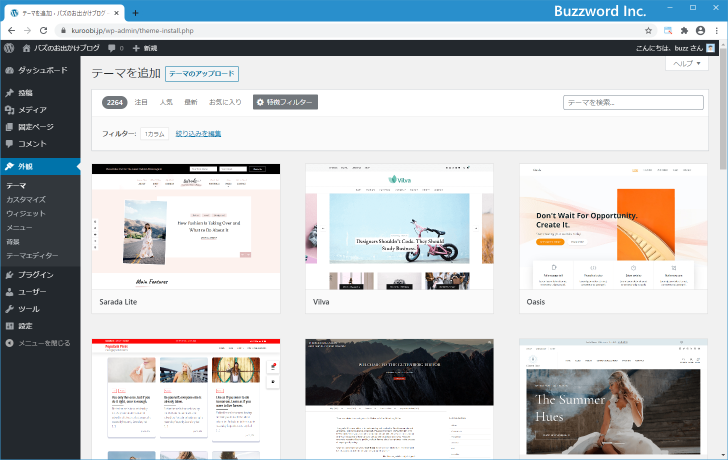This screenshot has height=460, width=728.
Task: Switch to the 人気 themes tab
Action: 166,102
